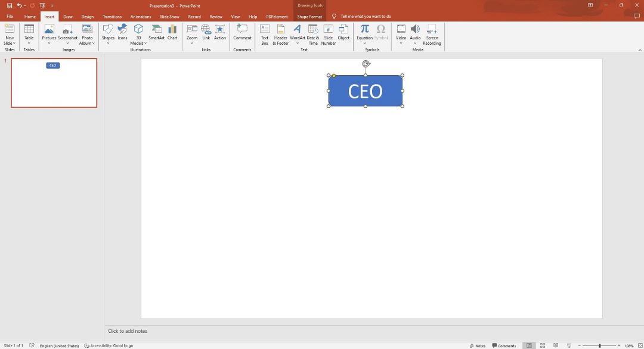Select the blue CEO shape on the slide
The height and width of the screenshot is (349, 644).
[x=365, y=91]
